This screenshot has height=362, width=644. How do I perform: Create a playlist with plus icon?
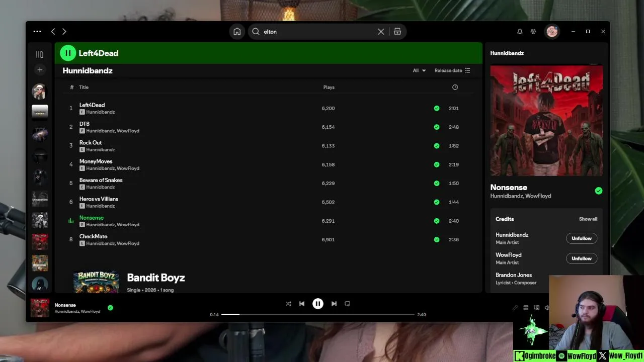click(x=40, y=70)
